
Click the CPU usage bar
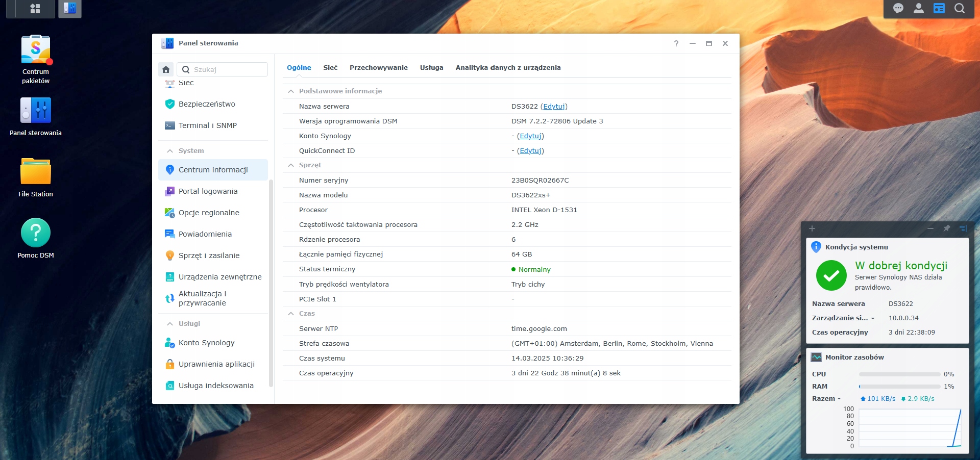[900, 374]
